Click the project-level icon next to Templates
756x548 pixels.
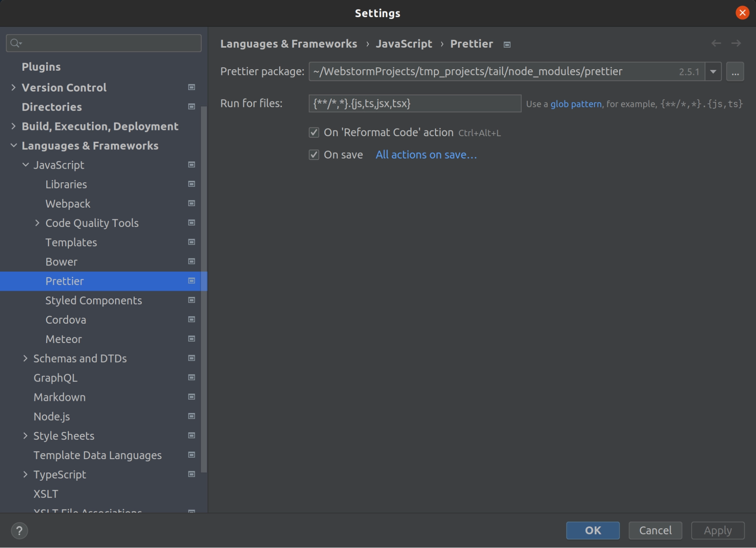coord(192,242)
